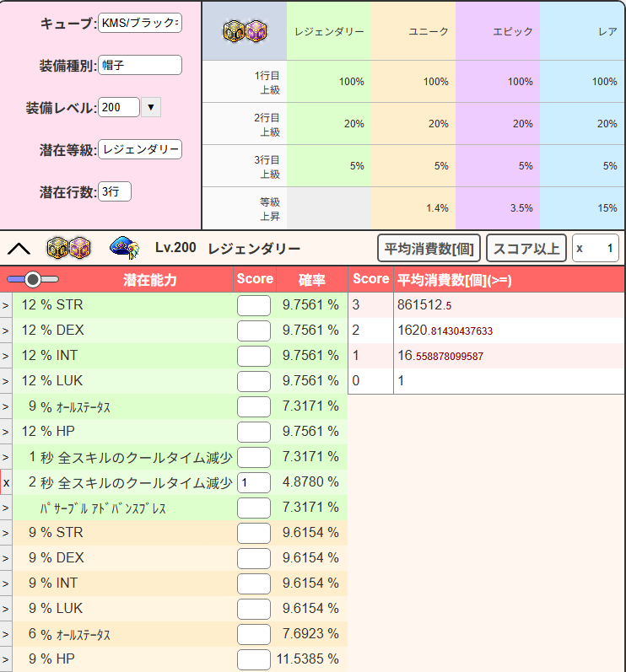This screenshot has height=672, width=626.
Task: Click the 装備レベル field showing 200
Action: 119,107
